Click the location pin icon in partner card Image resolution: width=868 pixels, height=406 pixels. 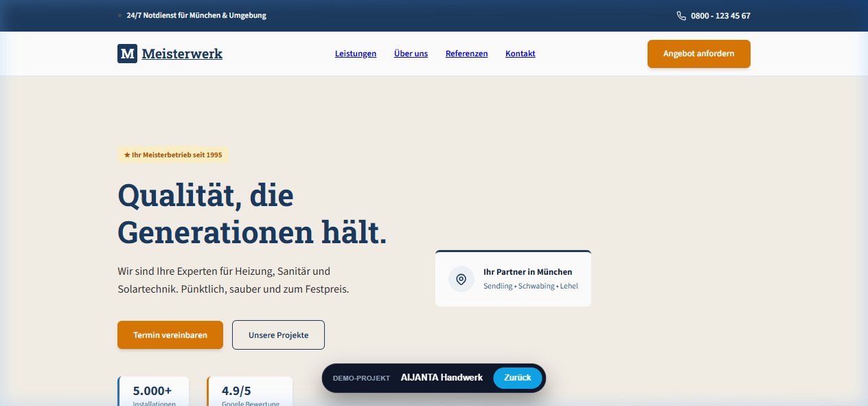[x=461, y=279]
